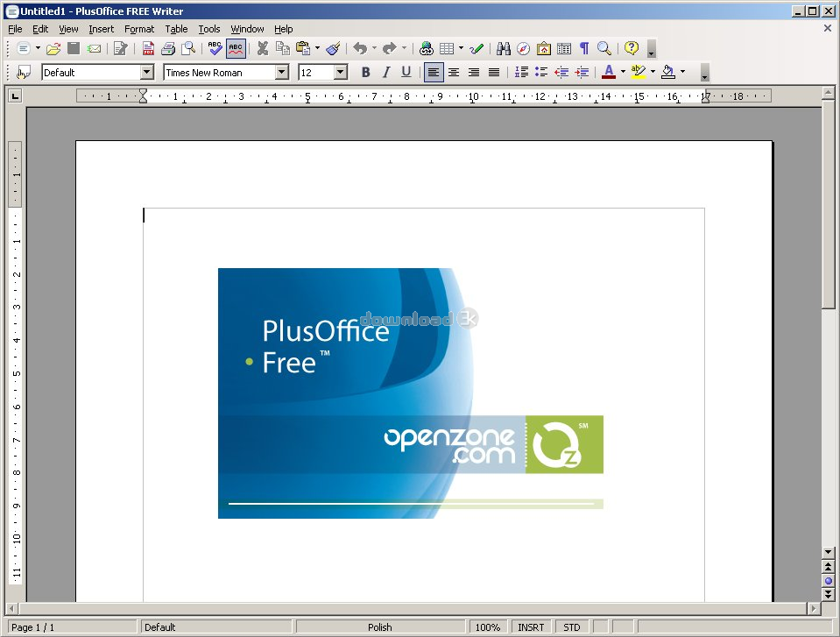Viewport: 840px width, 637px height.
Task: Open Styles and Formatting window icon
Action: click(x=24, y=73)
